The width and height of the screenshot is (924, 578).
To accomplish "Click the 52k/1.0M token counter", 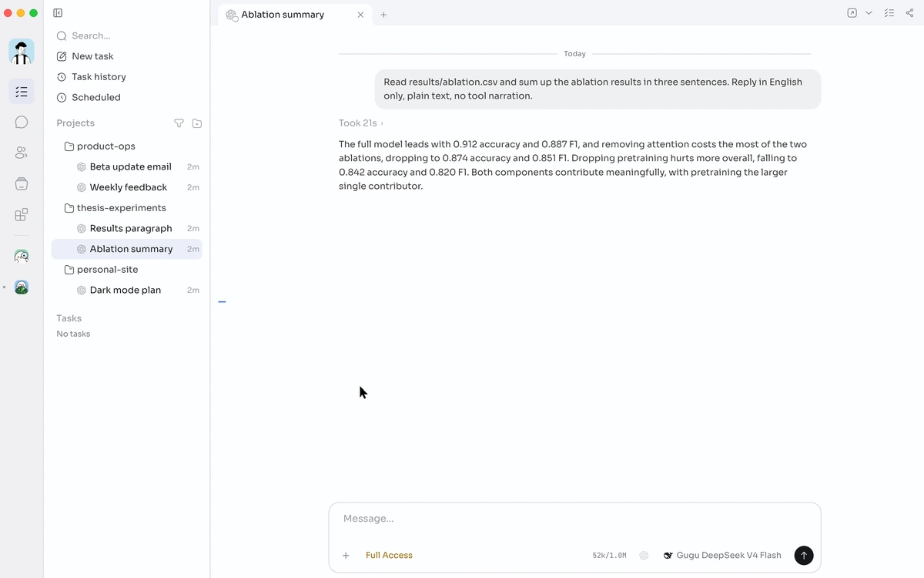I will tap(609, 555).
